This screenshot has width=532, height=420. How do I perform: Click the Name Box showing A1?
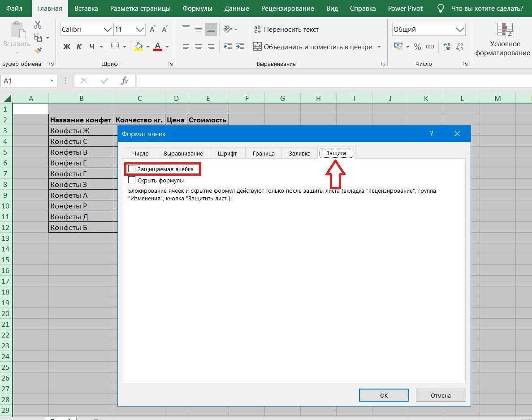26,81
